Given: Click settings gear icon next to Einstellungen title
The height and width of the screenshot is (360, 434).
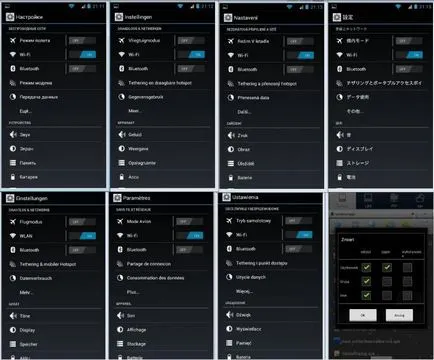Looking at the screenshot, I should [10, 198].
